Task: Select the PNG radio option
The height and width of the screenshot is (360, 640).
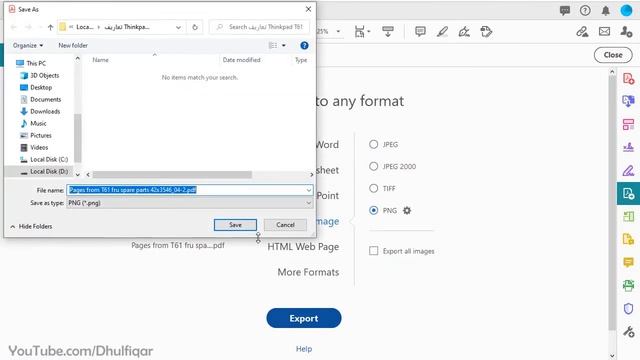Action: coord(373,210)
